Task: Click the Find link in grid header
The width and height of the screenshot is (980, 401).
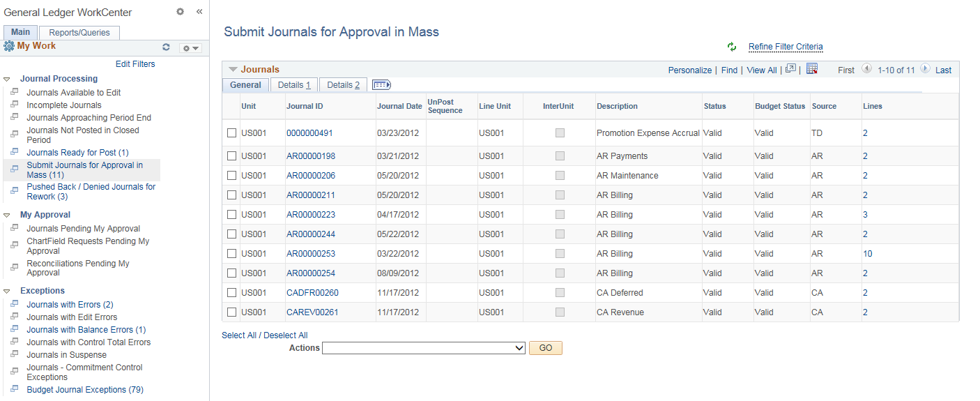Action: tap(729, 70)
